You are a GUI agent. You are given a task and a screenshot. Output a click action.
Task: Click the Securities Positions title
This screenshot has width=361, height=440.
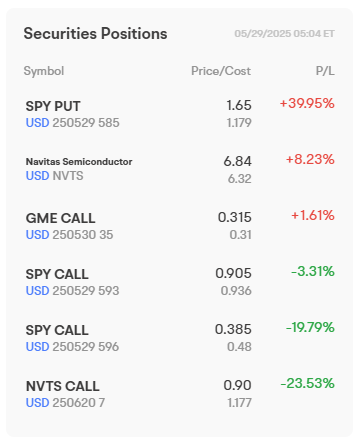click(x=95, y=34)
